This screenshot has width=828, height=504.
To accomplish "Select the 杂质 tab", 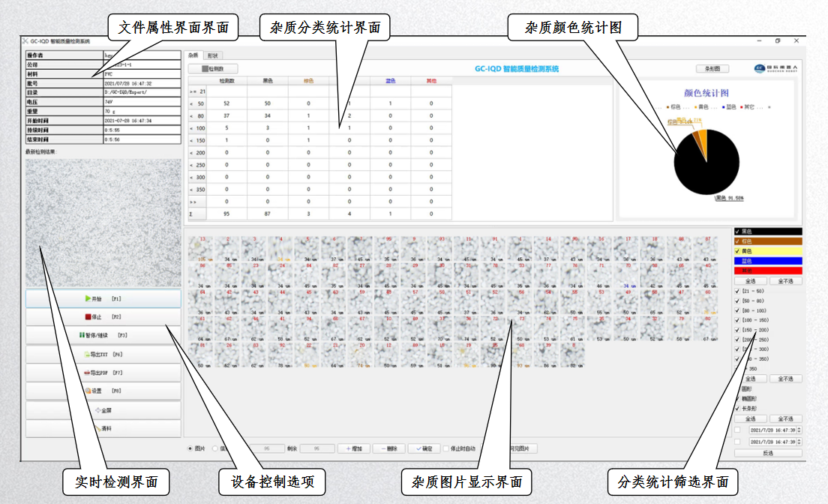I will point(192,55).
